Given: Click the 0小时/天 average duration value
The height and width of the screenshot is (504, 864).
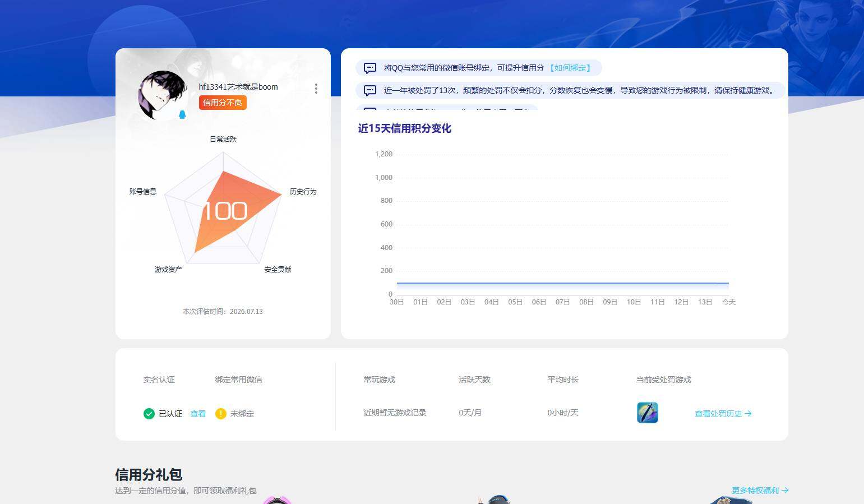Looking at the screenshot, I should point(563,413).
